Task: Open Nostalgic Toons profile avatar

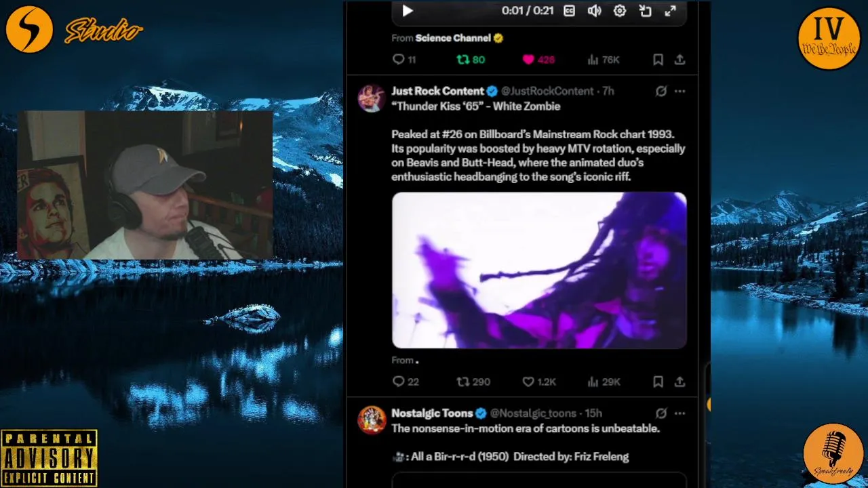Action: point(371,420)
